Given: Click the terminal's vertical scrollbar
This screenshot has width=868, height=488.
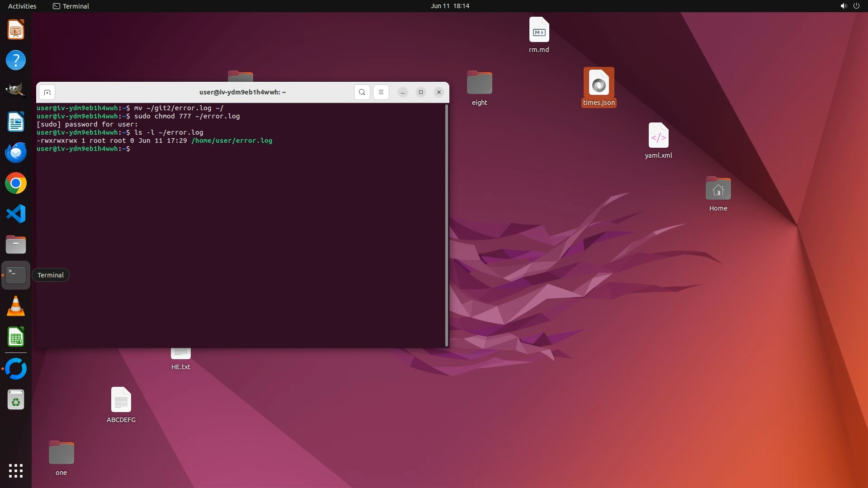Looking at the screenshot, I should point(447,225).
